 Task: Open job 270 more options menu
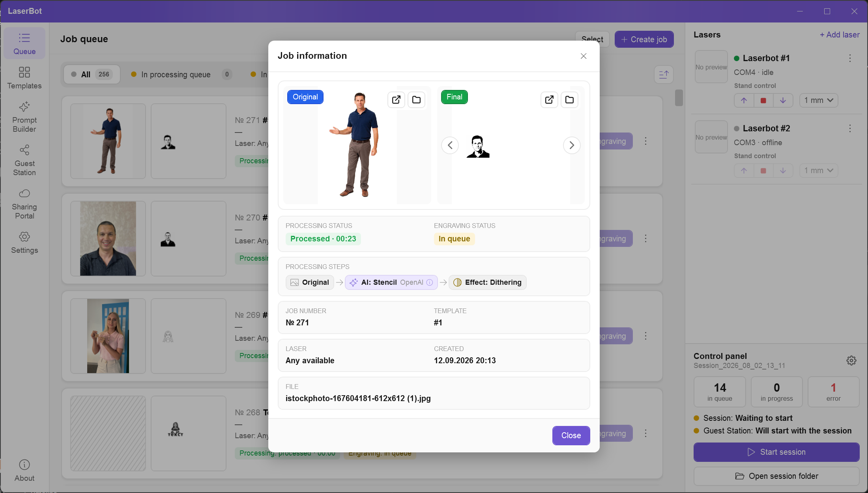[645, 239]
